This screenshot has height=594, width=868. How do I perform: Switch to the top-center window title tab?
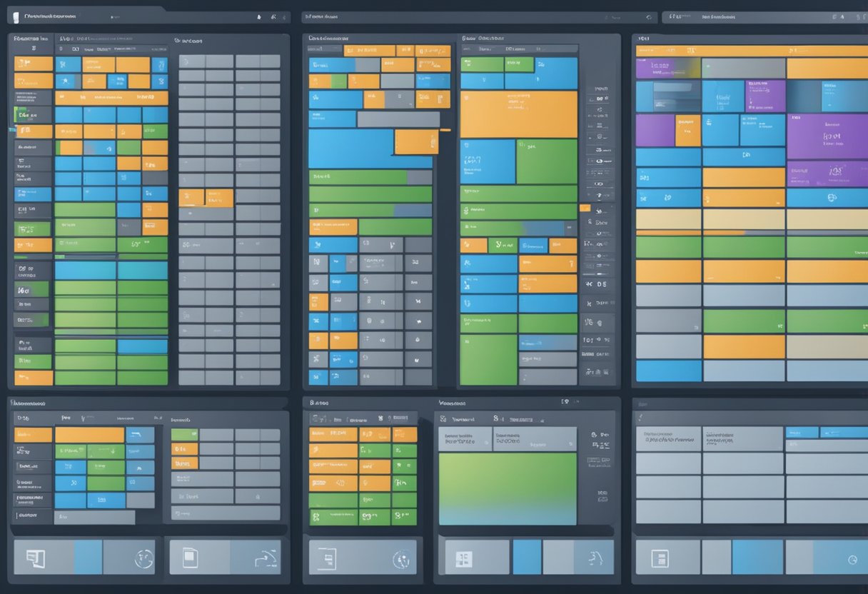pos(321,15)
